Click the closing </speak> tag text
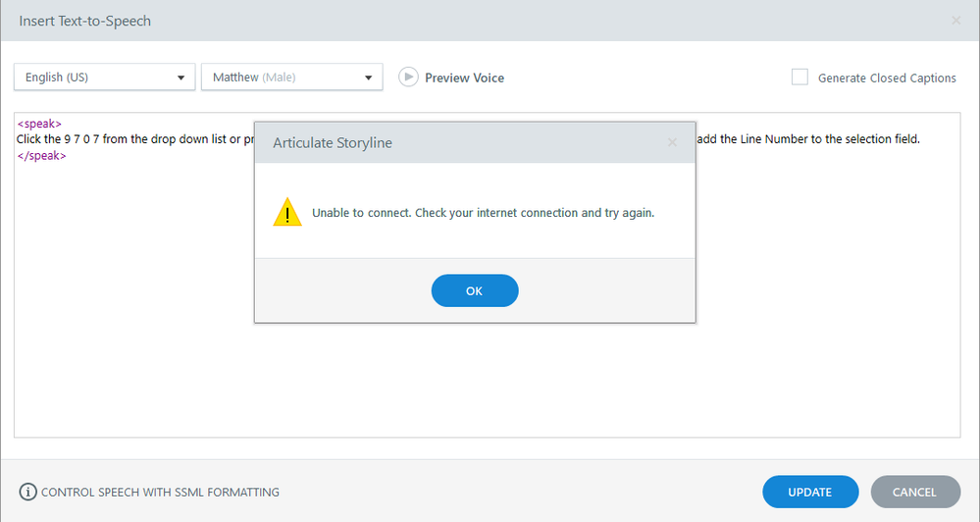 41,156
